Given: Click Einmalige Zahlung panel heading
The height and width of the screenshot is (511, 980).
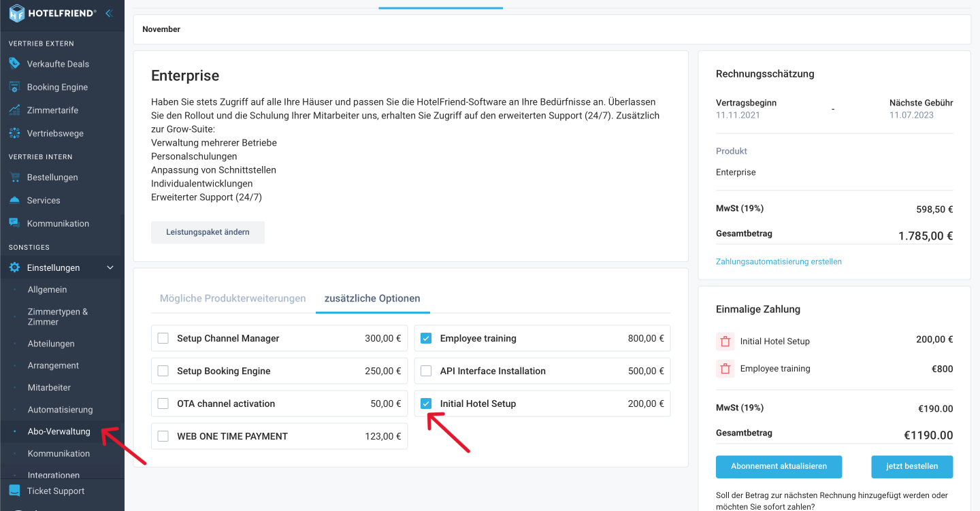Looking at the screenshot, I should point(758,309).
